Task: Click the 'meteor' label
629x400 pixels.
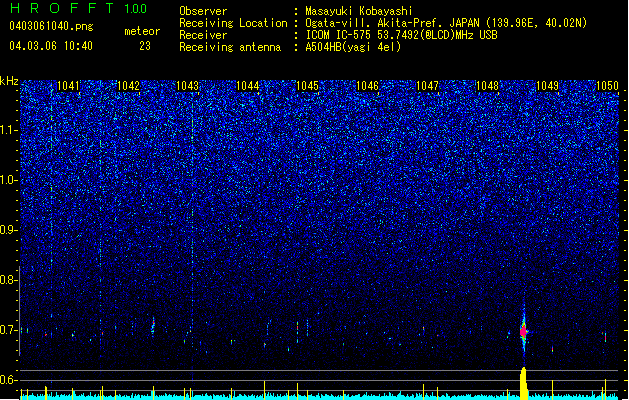Action: point(142,31)
